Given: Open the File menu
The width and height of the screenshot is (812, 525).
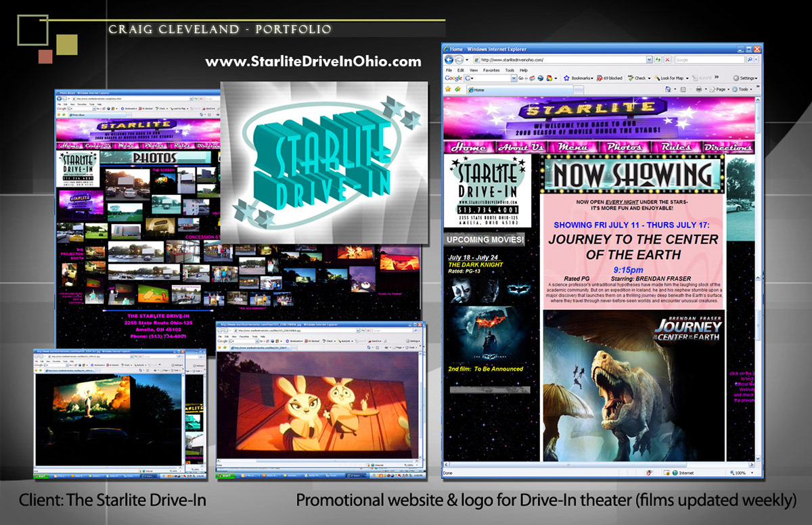Looking at the screenshot, I should (x=449, y=70).
